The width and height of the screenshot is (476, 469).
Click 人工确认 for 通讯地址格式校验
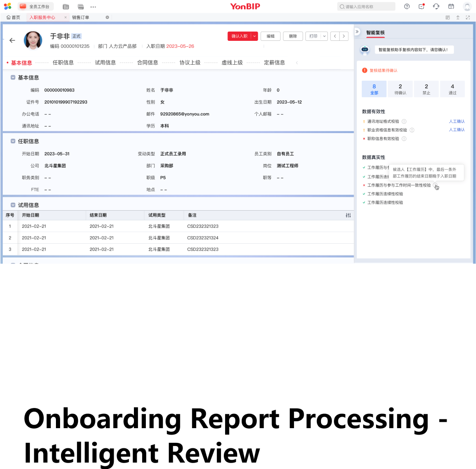tap(457, 121)
